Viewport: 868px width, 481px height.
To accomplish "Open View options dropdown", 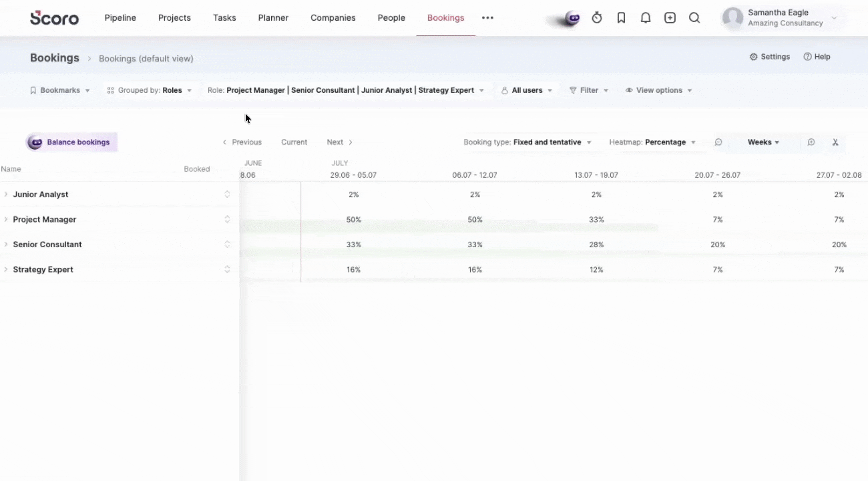I will [659, 90].
